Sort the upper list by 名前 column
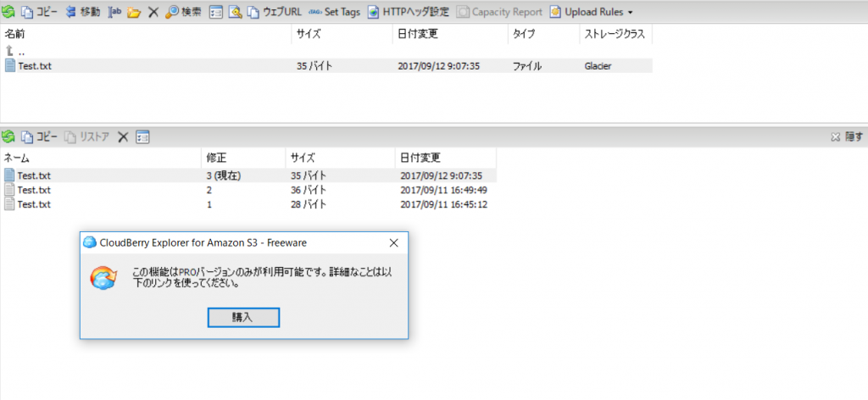The height and width of the screenshot is (400, 868). [146, 34]
